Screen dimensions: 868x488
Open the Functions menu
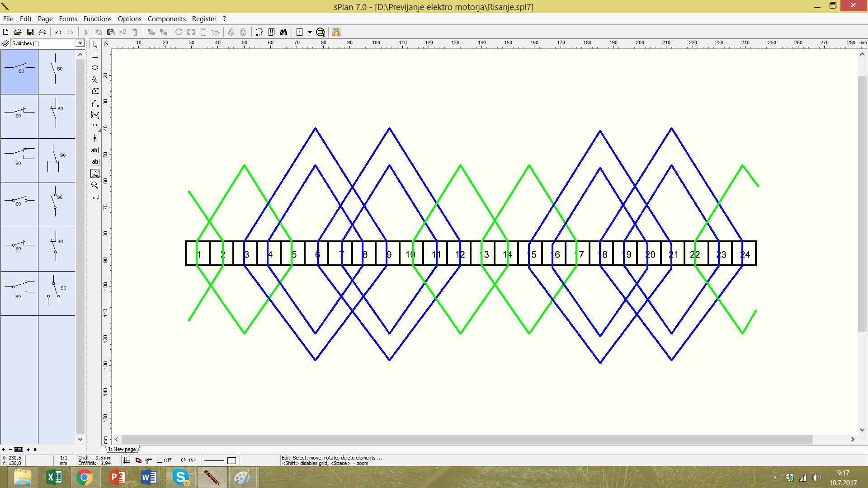(x=97, y=19)
